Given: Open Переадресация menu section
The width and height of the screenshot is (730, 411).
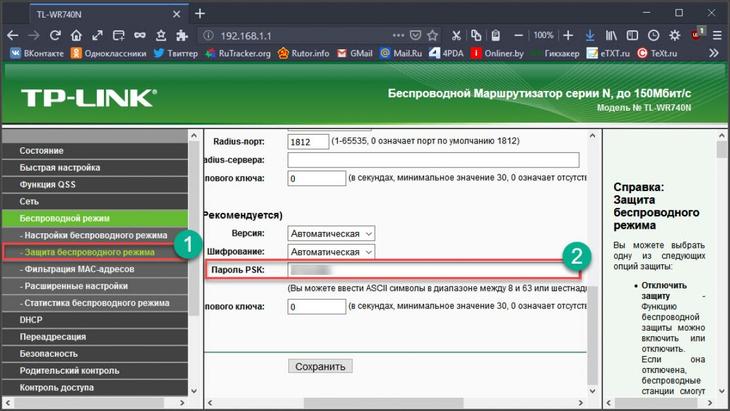Looking at the screenshot, I should pyautogui.click(x=95, y=337).
